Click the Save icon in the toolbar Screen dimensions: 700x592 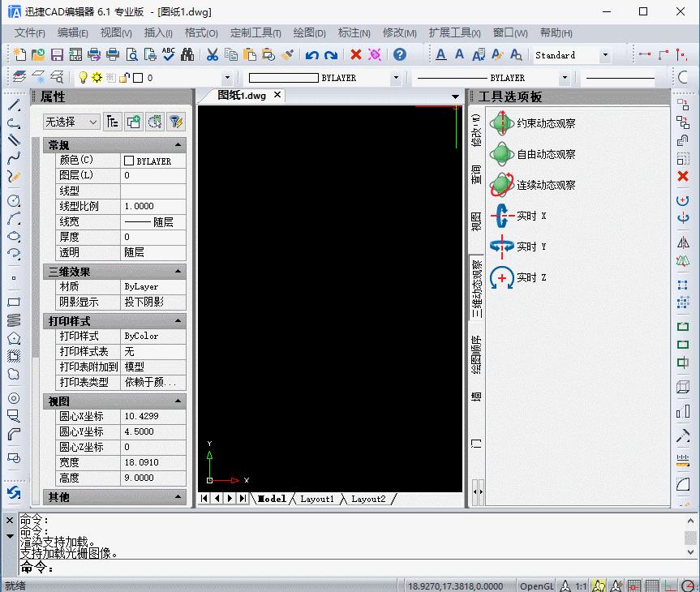coord(57,55)
